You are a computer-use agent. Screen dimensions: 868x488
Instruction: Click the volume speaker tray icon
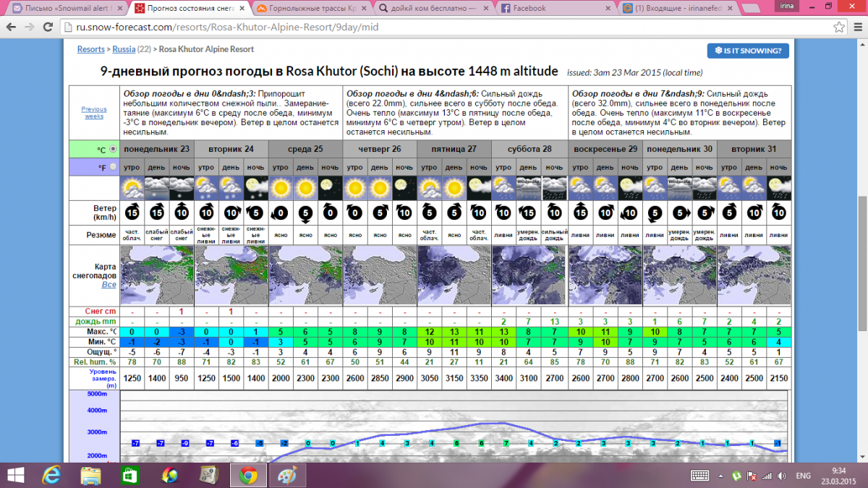[x=783, y=476]
